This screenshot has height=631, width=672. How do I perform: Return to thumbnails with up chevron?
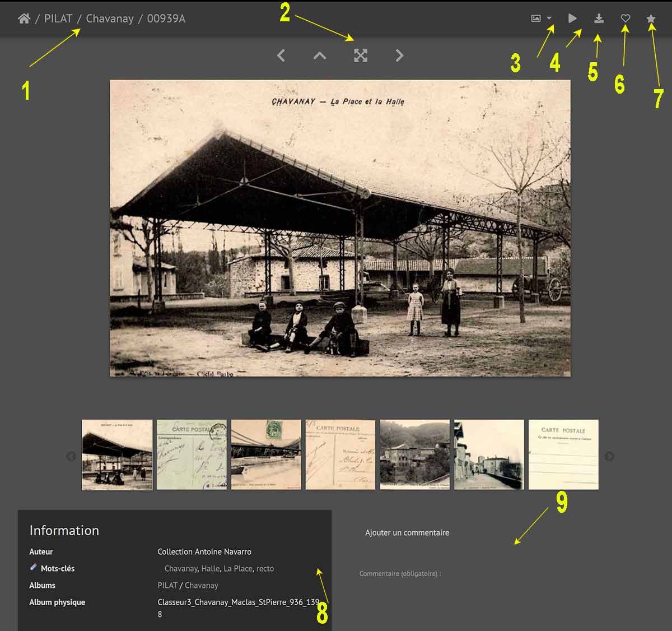pyautogui.click(x=320, y=55)
